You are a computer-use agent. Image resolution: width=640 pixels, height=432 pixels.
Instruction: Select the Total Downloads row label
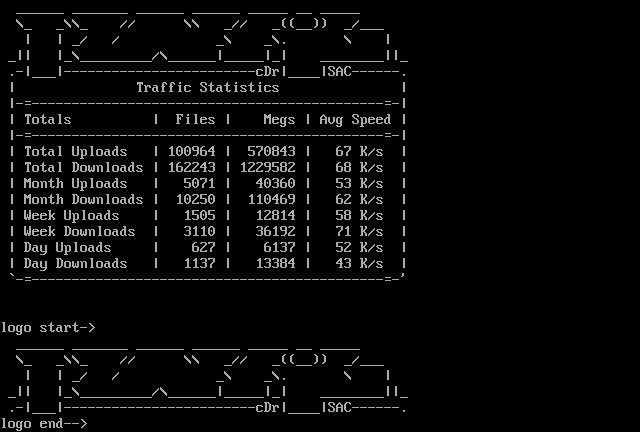point(84,168)
